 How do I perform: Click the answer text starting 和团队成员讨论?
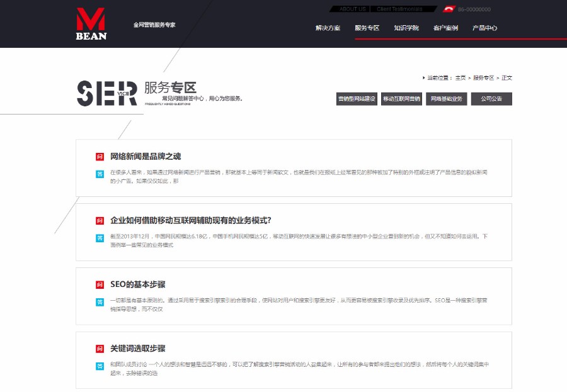pyautogui.click(x=299, y=369)
